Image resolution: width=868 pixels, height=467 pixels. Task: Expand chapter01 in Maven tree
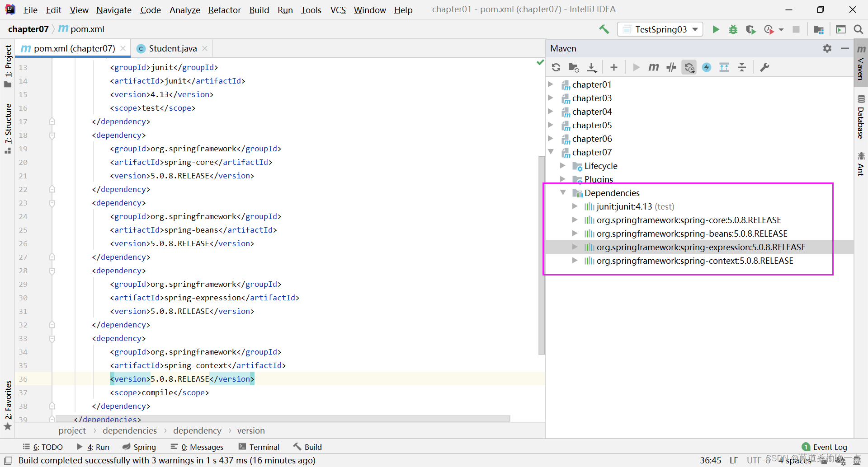point(551,84)
